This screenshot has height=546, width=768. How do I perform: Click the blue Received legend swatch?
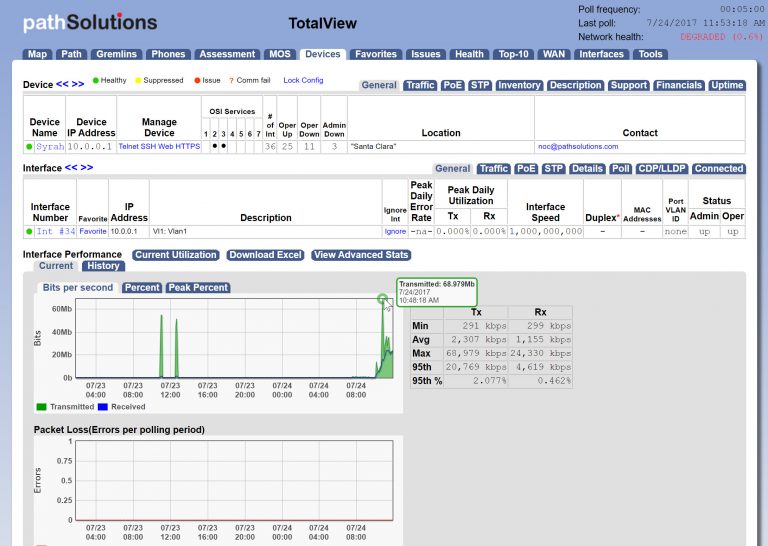[x=103, y=407]
